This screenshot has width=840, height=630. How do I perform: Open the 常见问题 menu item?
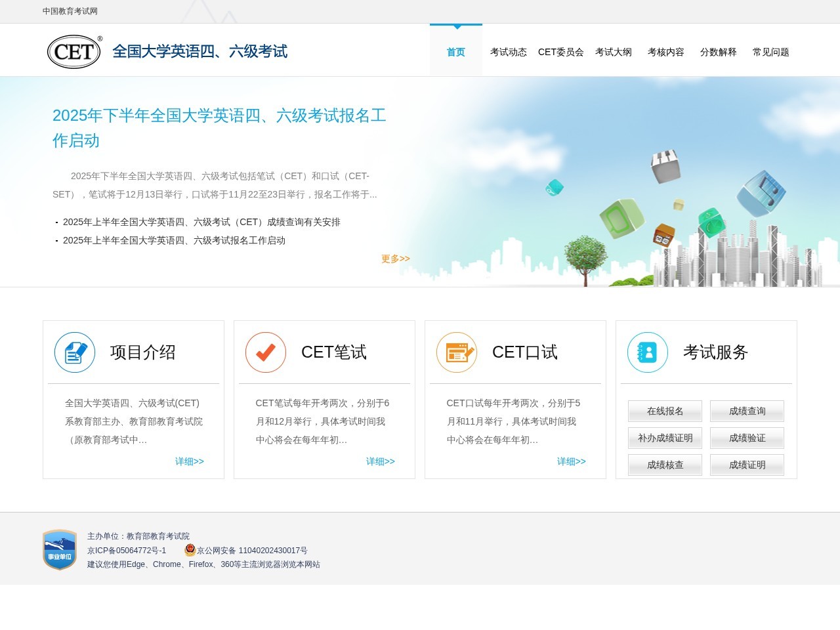pos(772,52)
